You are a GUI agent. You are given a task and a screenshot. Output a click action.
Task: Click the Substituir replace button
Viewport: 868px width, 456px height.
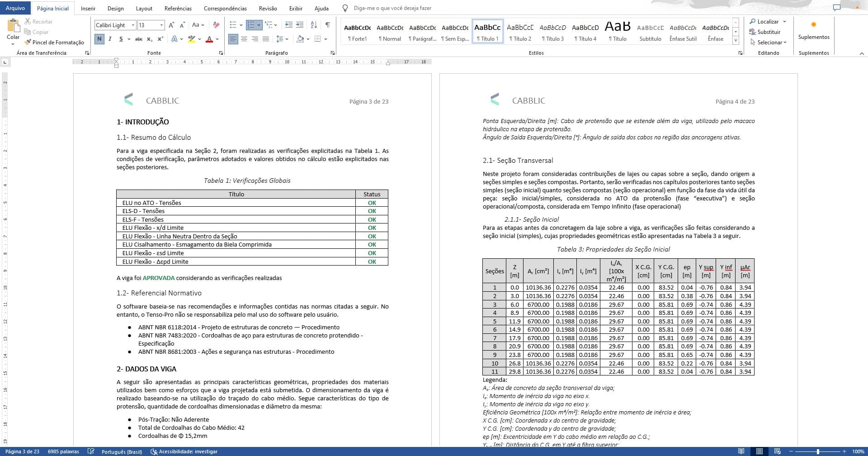tap(765, 32)
